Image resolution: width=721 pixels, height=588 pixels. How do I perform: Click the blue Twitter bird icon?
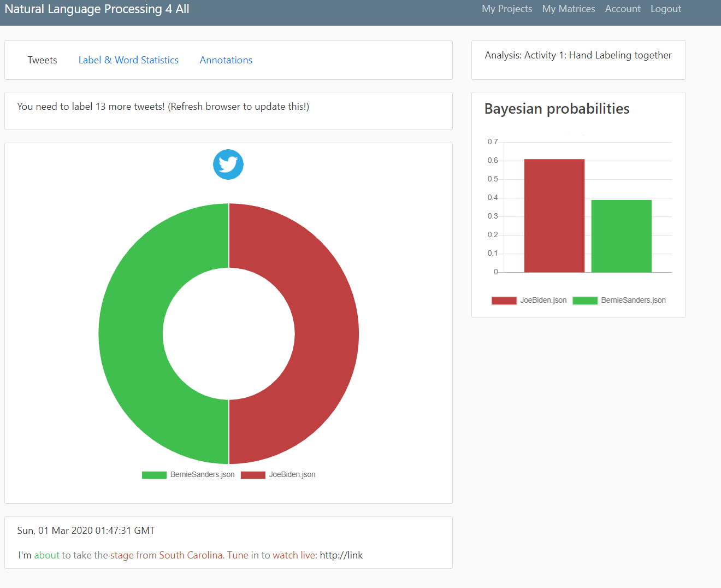[228, 164]
